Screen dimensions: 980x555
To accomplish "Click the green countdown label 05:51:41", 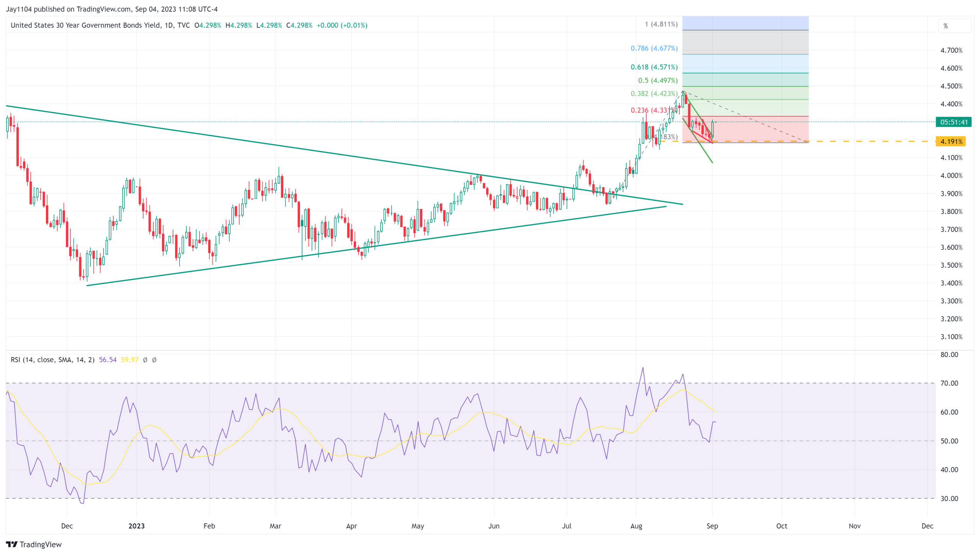I will tap(953, 122).
